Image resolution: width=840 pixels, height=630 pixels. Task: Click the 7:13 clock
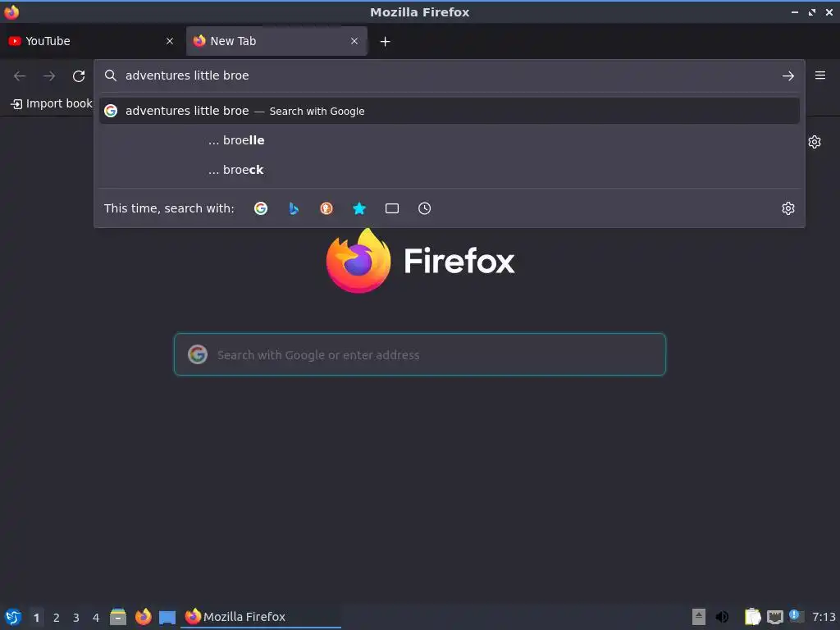tap(824, 617)
